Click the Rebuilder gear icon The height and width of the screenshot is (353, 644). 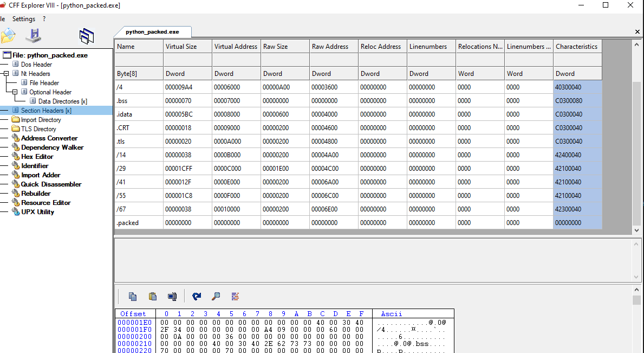pos(16,193)
